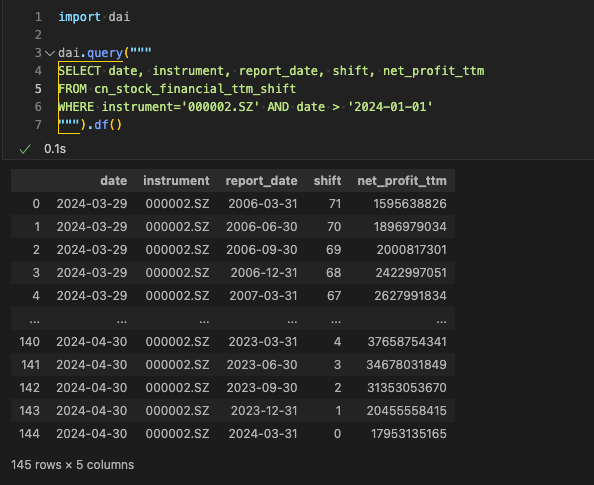The width and height of the screenshot is (594, 485).
Task: Click report_date cell 2006-09-30
Action: [262, 250]
